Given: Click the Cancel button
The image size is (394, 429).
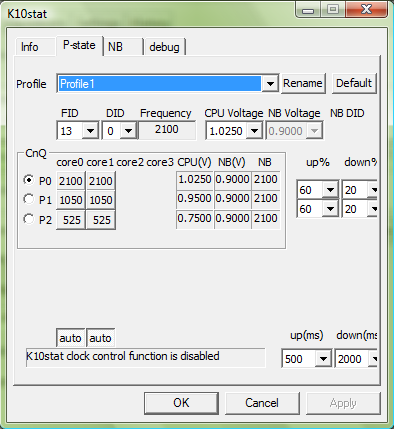Looking at the screenshot, I should (262, 403).
